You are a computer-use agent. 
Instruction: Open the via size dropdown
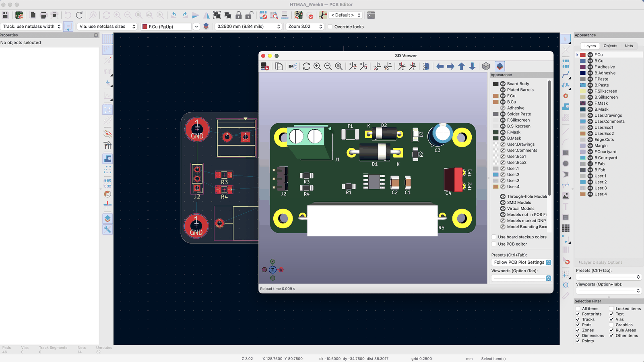click(x=107, y=27)
